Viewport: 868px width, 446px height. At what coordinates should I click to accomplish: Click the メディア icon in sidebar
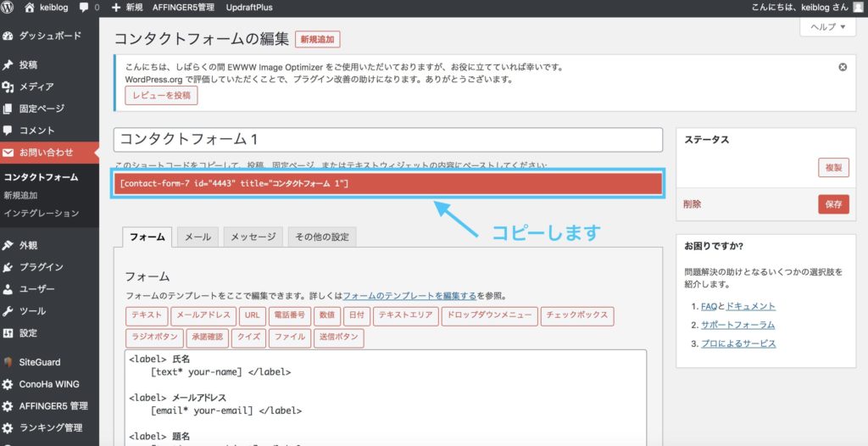point(8,87)
